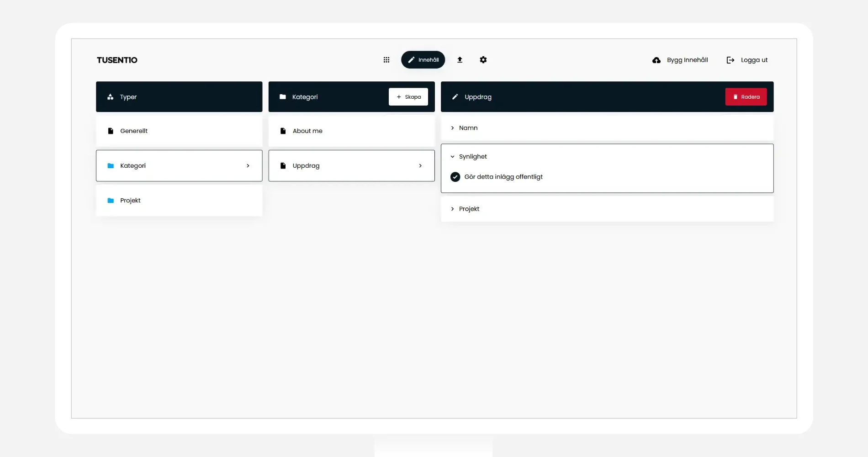The image size is (868, 457).
Task: Click the pencil icon beside Uppdrag header
Action: [x=455, y=97]
